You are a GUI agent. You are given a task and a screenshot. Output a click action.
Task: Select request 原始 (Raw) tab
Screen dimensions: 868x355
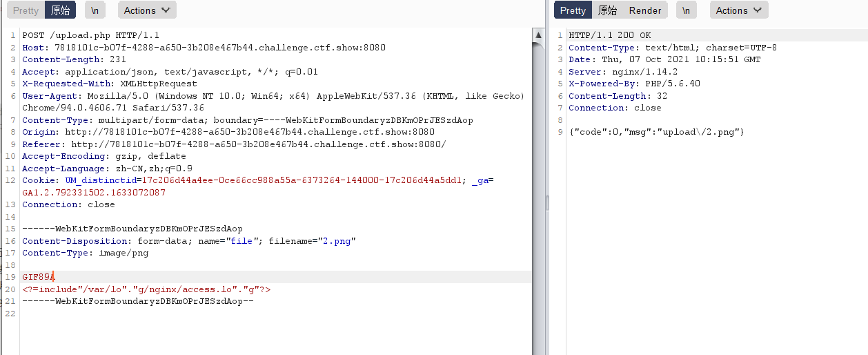pyautogui.click(x=61, y=10)
